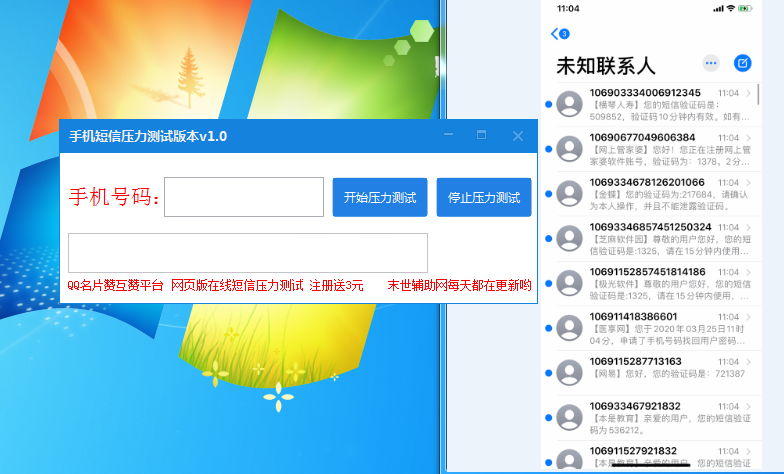
Task: Open 末世辅助网每天都在更新哟 link
Action: coord(460,286)
